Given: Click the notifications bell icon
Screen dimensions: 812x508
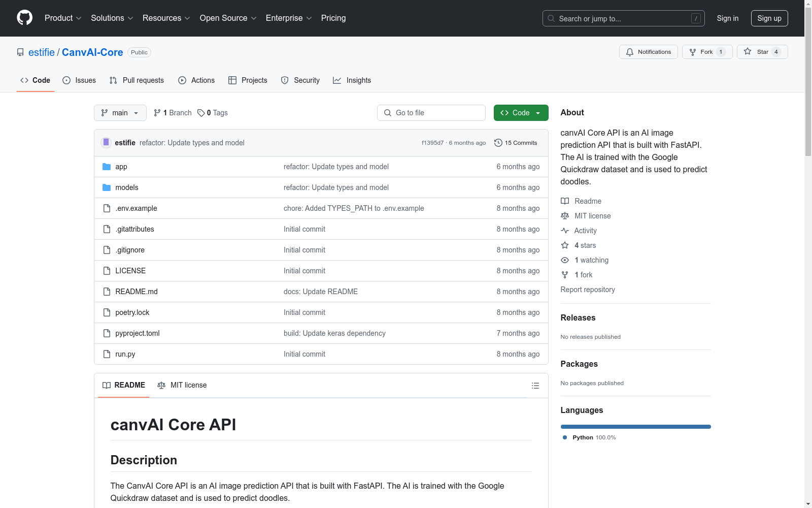Looking at the screenshot, I should pos(630,52).
